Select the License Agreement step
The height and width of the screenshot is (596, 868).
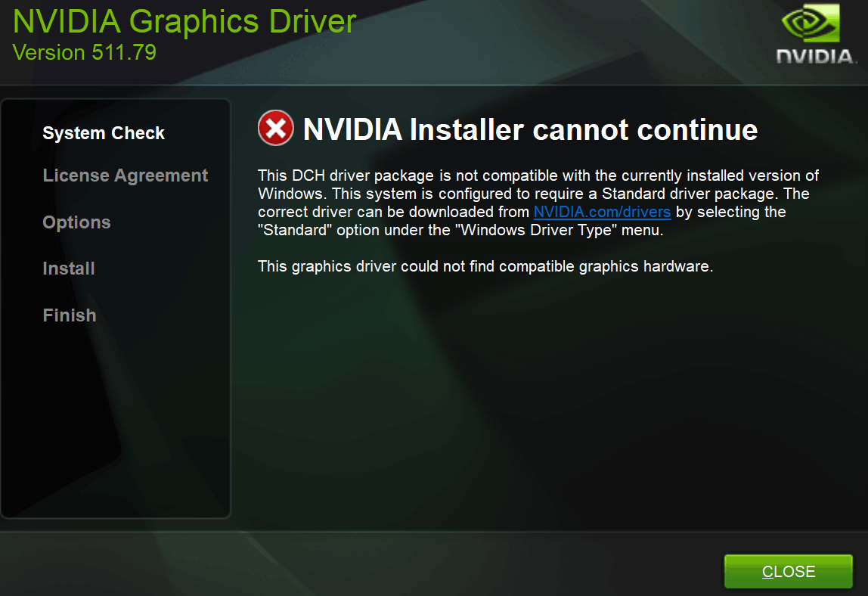coord(125,175)
